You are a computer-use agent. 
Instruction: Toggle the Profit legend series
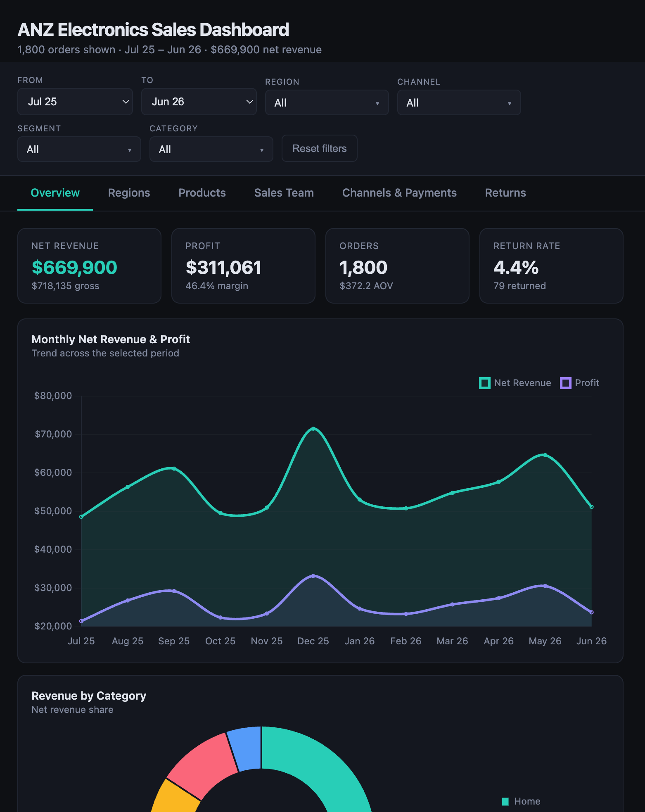pyautogui.click(x=579, y=383)
